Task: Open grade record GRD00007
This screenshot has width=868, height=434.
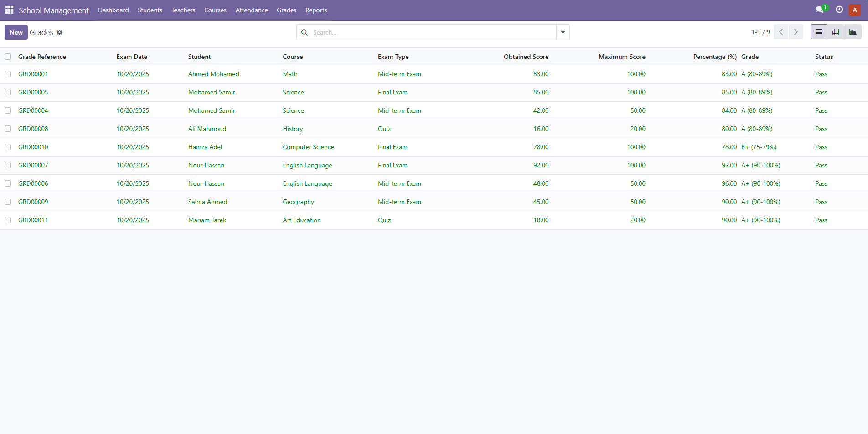Action: pos(33,165)
